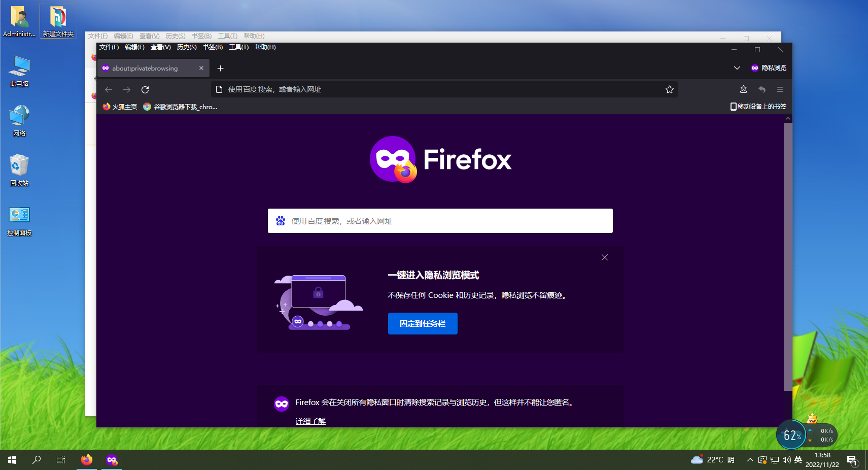This screenshot has width=868, height=470.
Task: Open the 书签 menu
Action: 213,47
